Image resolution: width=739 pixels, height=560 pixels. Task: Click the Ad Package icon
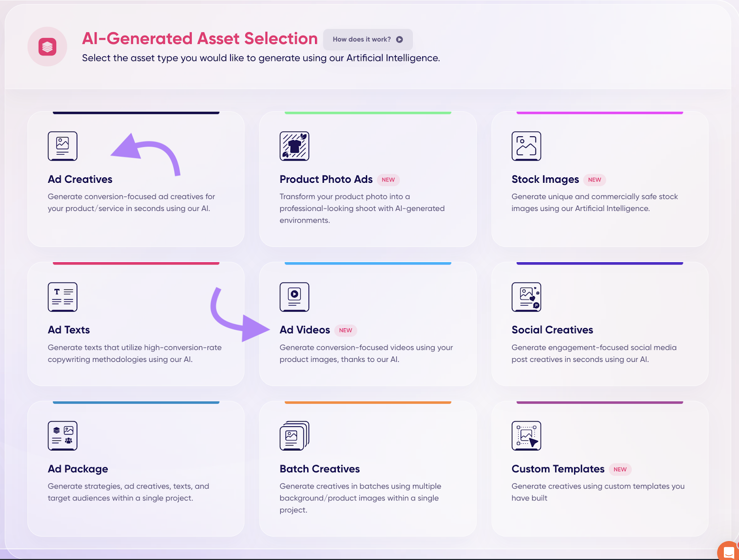point(62,435)
